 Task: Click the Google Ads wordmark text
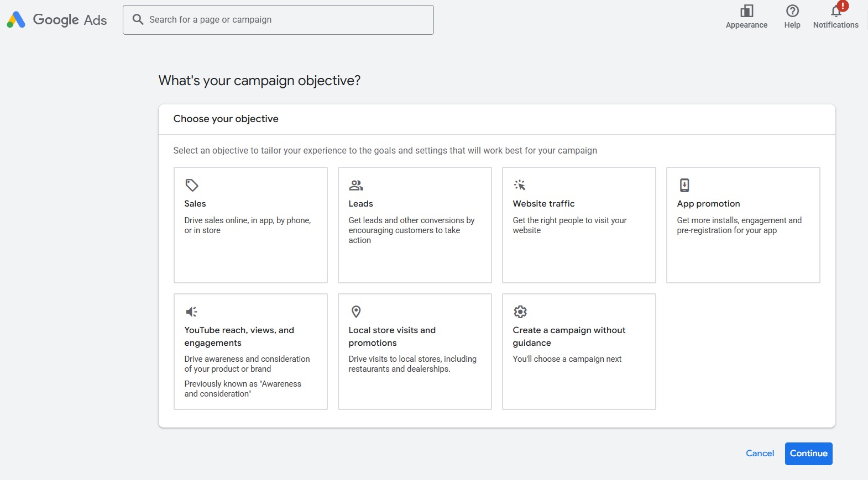tap(70, 20)
